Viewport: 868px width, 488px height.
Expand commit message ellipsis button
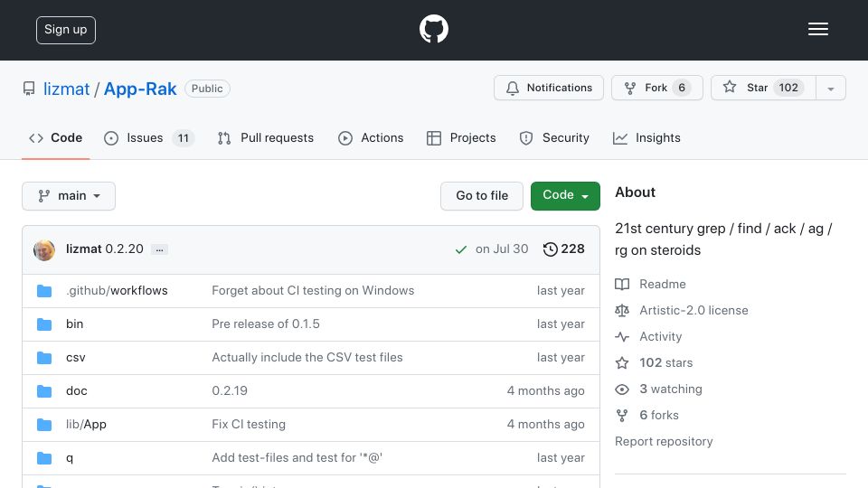point(159,250)
